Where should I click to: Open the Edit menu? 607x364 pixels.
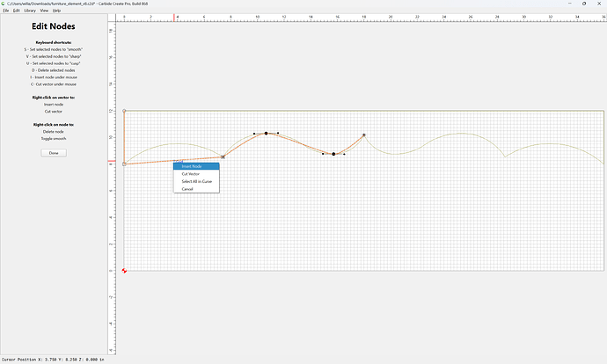(x=16, y=11)
